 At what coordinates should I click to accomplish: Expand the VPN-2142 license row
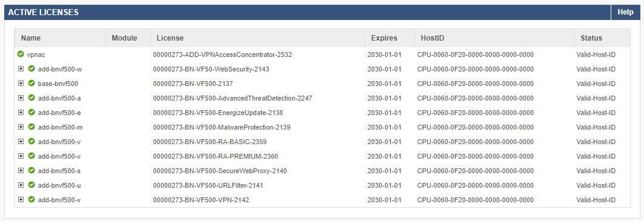pos(21,200)
